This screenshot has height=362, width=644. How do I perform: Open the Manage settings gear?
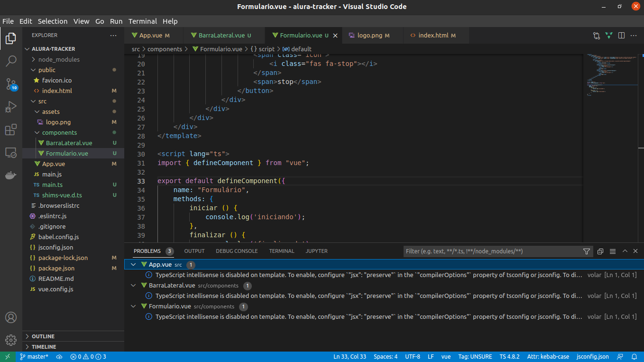tap(11, 340)
